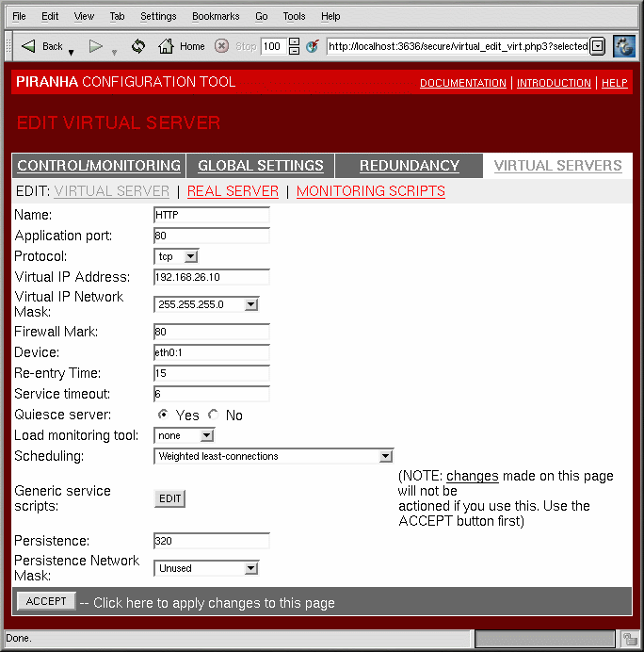Image resolution: width=644 pixels, height=652 pixels.
Task: Open the Protocol tcp dropdown
Action: [176, 256]
